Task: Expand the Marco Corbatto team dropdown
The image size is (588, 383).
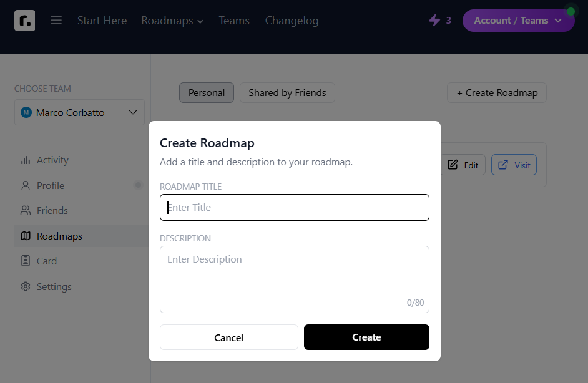Action: 79,112
